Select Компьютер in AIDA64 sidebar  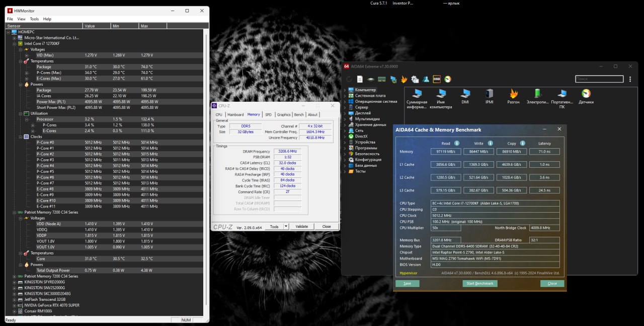(x=365, y=90)
